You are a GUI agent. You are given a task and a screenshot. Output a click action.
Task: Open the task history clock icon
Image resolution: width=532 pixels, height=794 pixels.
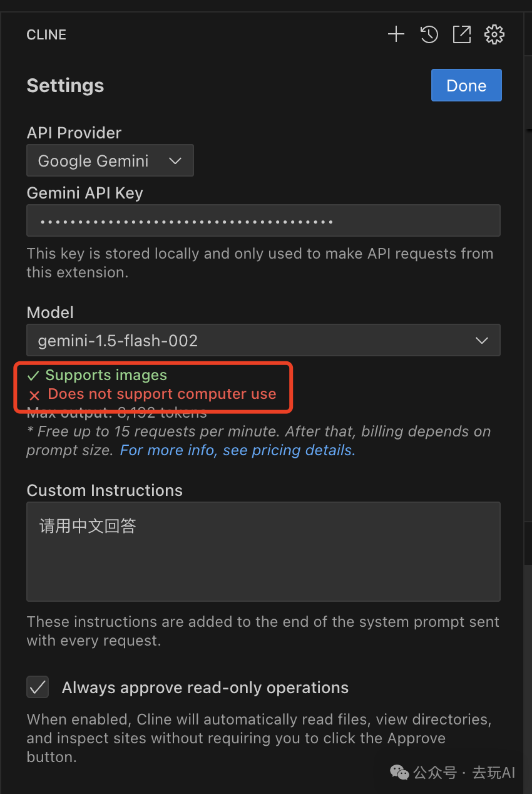click(429, 34)
